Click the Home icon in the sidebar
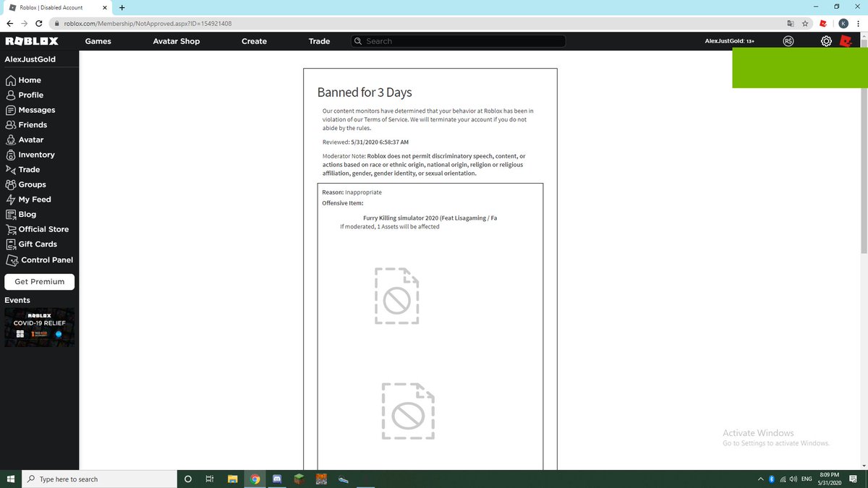868x488 pixels. point(10,80)
